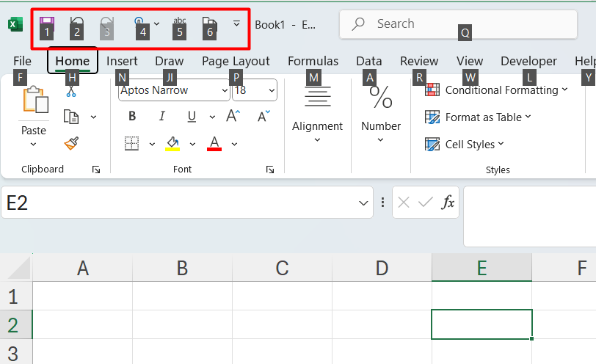Click the Increase Font Size icon

[233, 115]
